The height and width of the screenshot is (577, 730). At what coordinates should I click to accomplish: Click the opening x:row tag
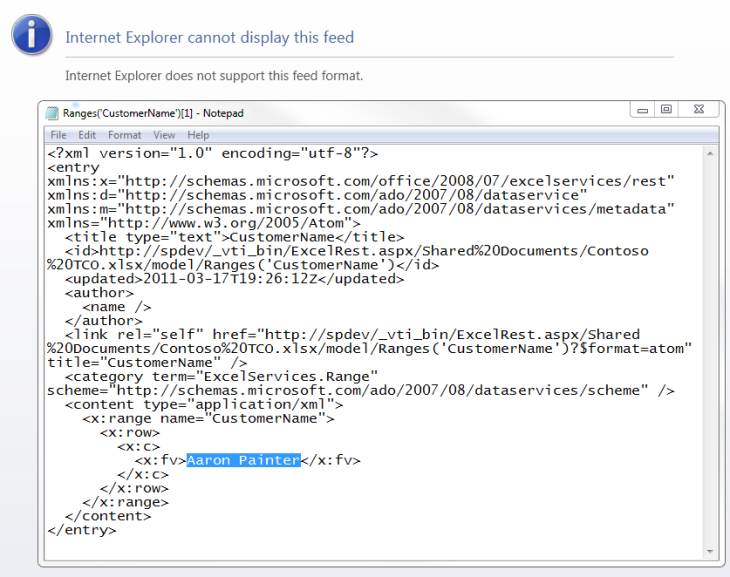click(130, 432)
